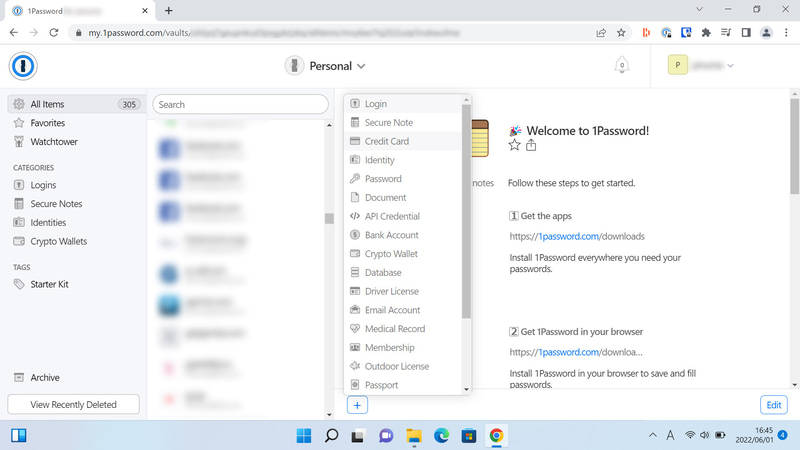Show hidden system tray icons
The height and width of the screenshot is (450, 800).
[653, 435]
